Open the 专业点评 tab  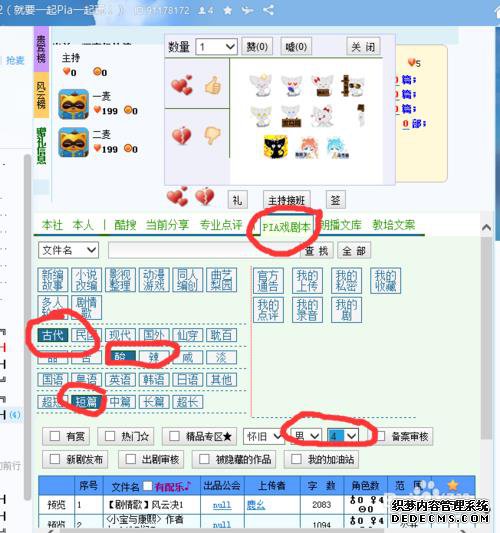[221, 225]
